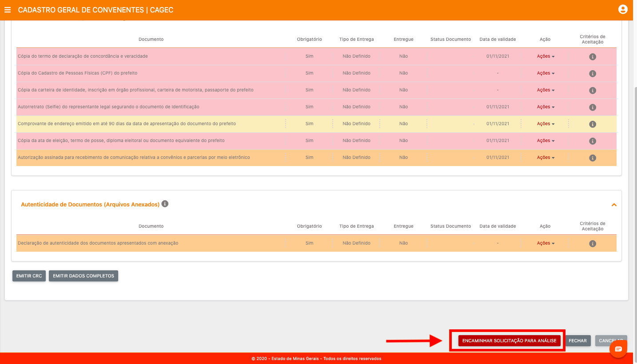Collapse the Autenticidade de Documentos panel

pos(614,205)
